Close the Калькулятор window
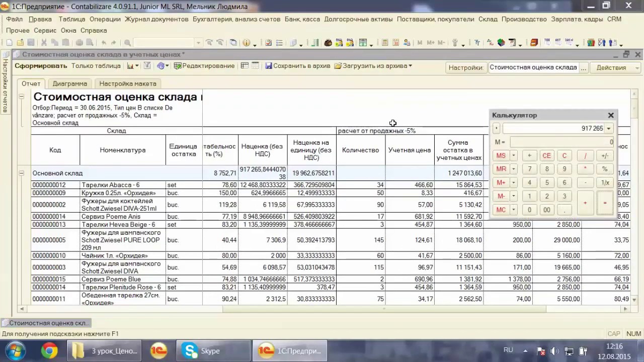This screenshot has width=644, height=362. click(611, 115)
